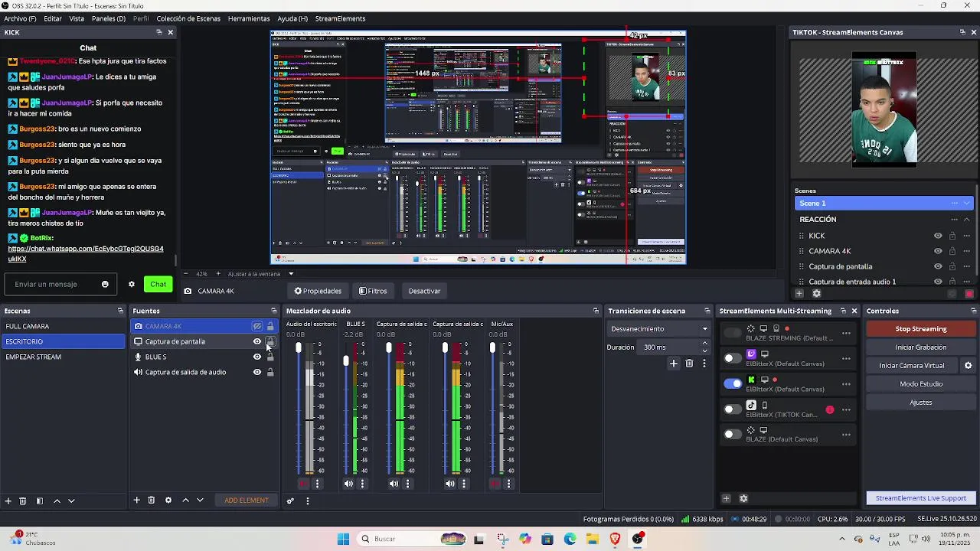Lock the Captura de salida de audio source

pos(270,372)
